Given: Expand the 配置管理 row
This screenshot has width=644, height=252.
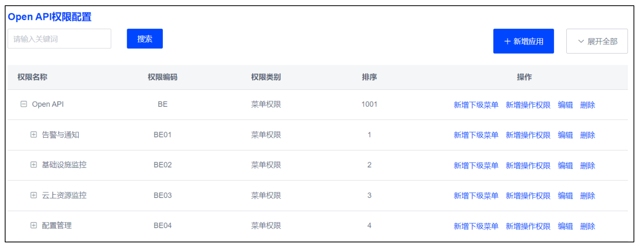Looking at the screenshot, I should pos(33,225).
